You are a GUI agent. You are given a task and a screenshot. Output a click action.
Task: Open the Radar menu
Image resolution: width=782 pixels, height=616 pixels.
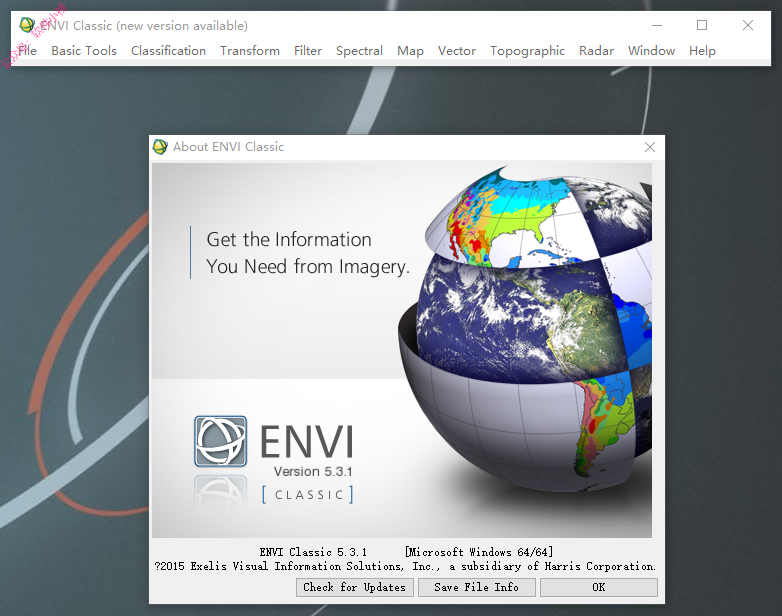click(596, 51)
